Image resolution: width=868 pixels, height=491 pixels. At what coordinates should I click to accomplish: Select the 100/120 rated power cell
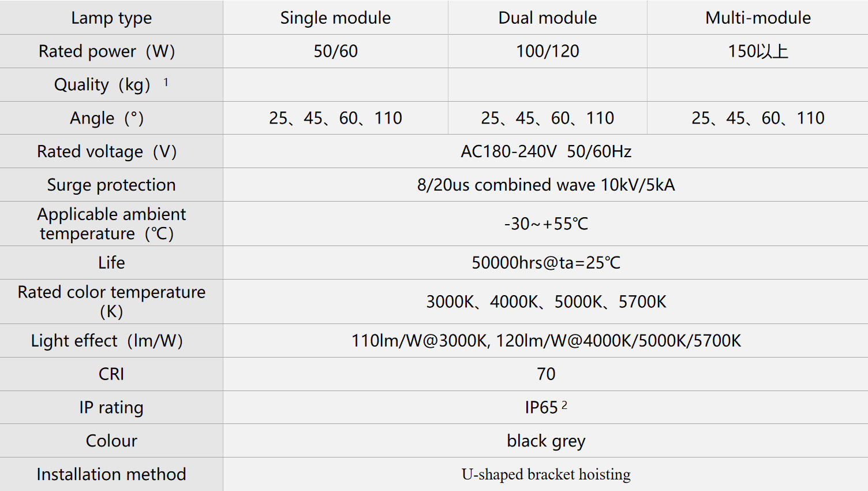[x=548, y=51]
